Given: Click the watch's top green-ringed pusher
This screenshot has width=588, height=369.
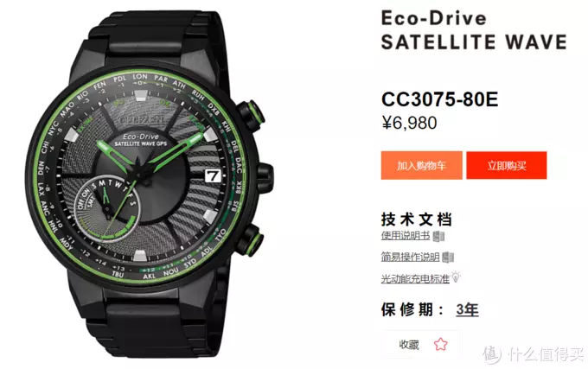Looking at the screenshot, I should (x=252, y=113).
